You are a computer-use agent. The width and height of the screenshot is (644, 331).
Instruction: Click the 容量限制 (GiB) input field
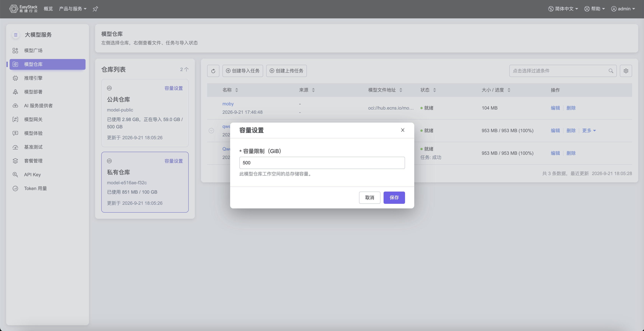pyautogui.click(x=322, y=163)
